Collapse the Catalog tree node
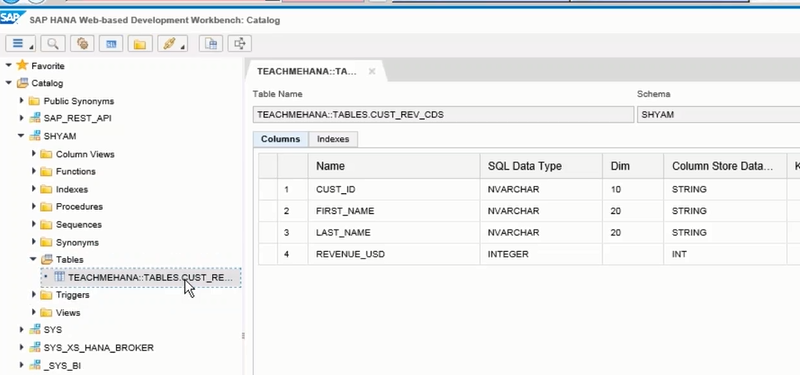 click(x=9, y=83)
